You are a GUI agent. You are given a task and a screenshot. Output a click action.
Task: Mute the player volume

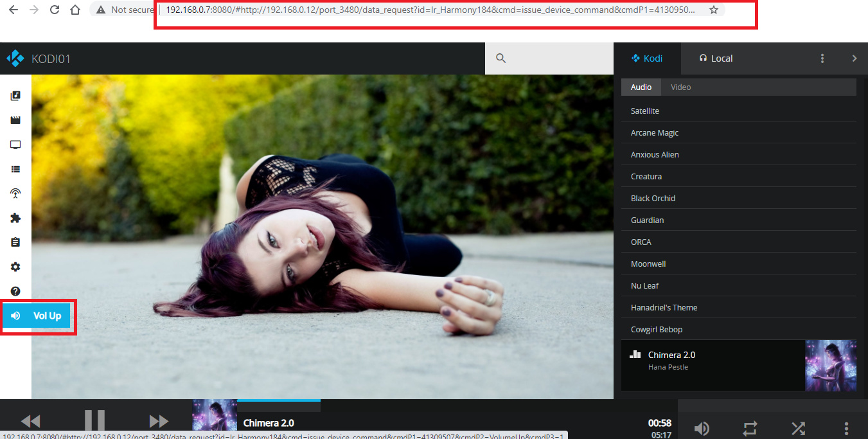pos(702,429)
